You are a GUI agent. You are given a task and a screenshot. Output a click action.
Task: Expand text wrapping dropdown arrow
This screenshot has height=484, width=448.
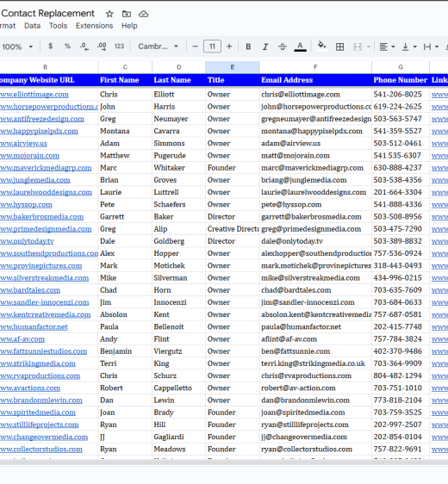click(437, 47)
